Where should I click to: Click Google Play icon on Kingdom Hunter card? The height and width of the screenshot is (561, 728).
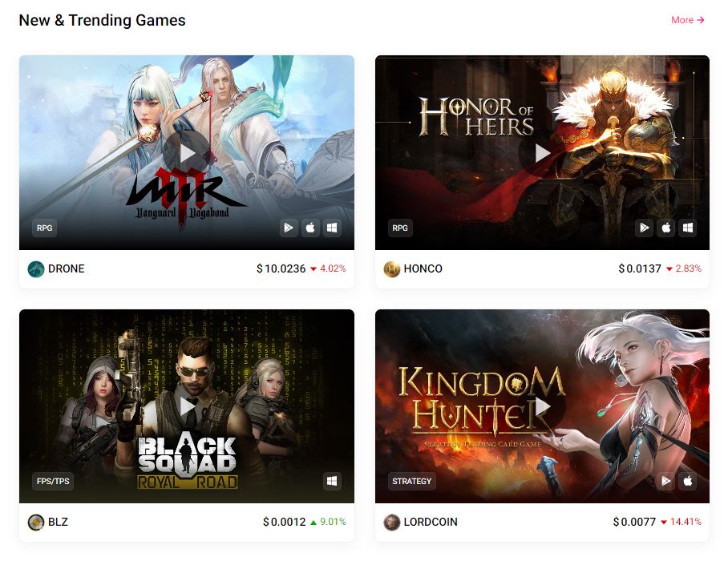666,481
